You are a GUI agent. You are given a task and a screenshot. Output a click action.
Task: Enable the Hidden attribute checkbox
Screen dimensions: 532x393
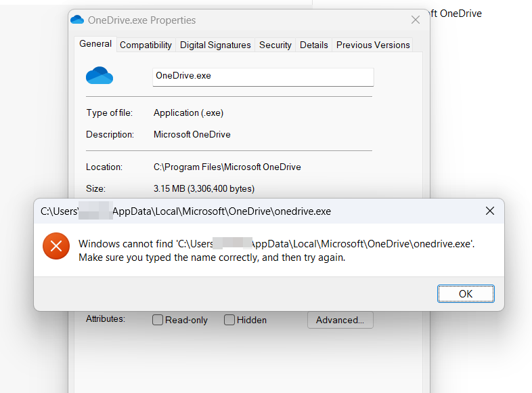[229, 320]
